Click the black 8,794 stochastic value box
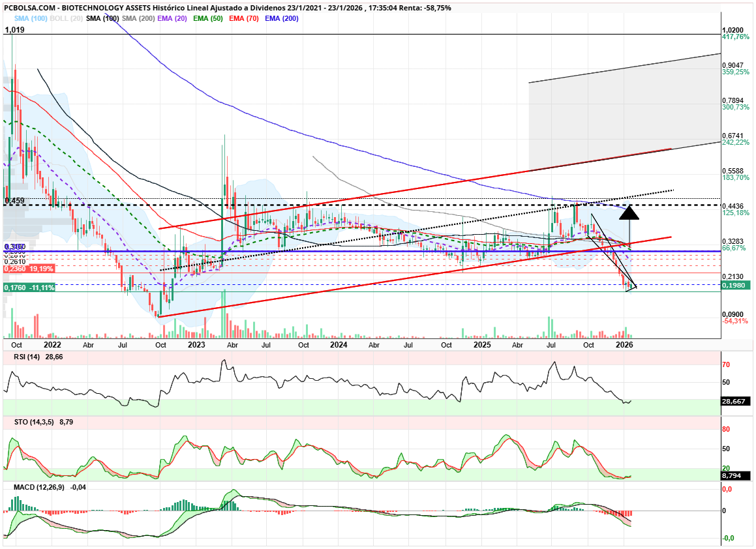 (736, 476)
